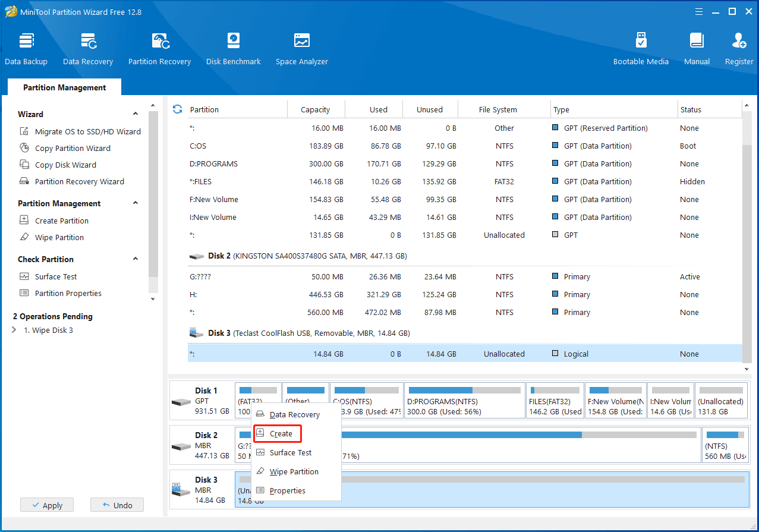This screenshot has height=532, width=759.
Task: Choose Surface Test in context menu
Action: 291,453
